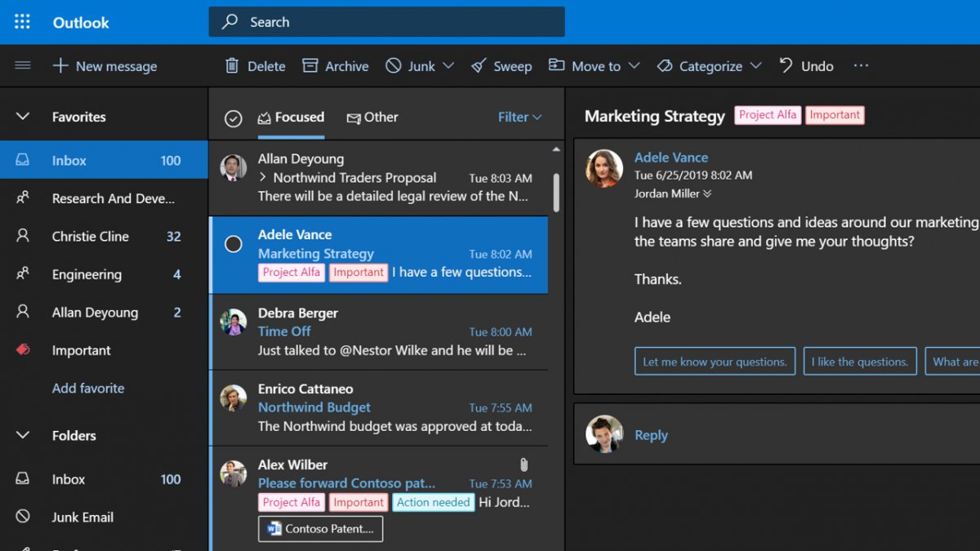Open the Northwind Budget email
Image resolution: width=980 pixels, height=551 pixels.
click(378, 407)
